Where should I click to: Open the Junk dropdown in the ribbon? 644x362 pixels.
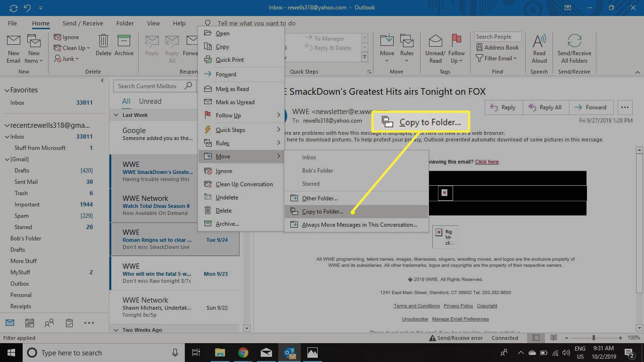coord(66,59)
